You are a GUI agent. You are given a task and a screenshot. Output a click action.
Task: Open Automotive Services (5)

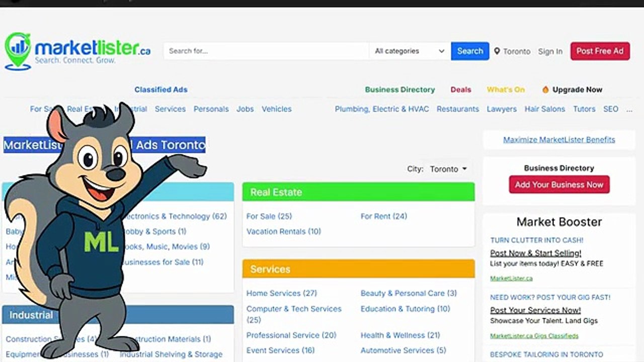(404, 350)
